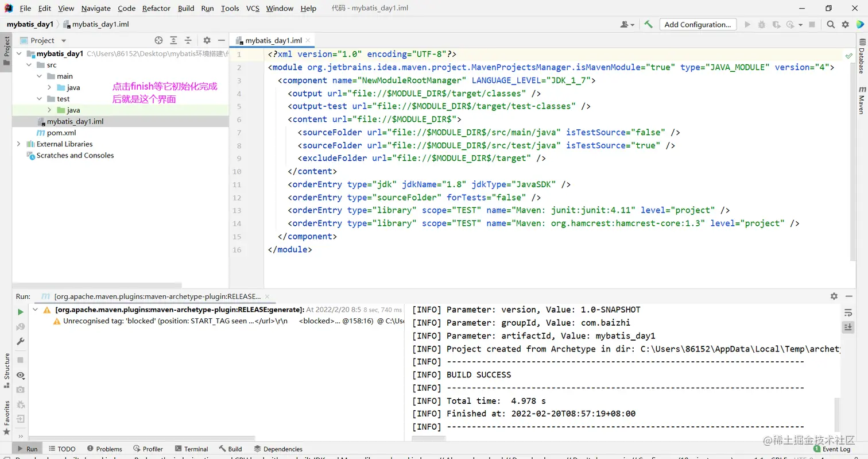Open the Refactor menu
Viewport: 868px width, 459px height.
[156, 8]
